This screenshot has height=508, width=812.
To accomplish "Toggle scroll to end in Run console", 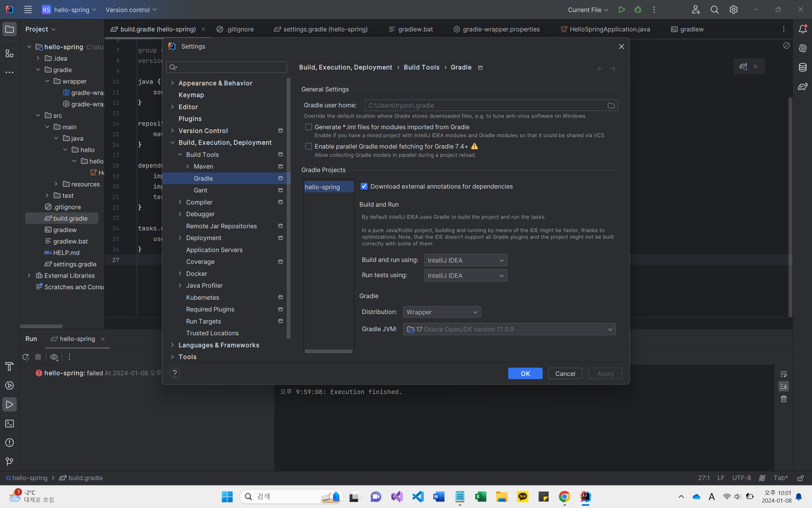I will pyautogui.click(x=783, y=386).
